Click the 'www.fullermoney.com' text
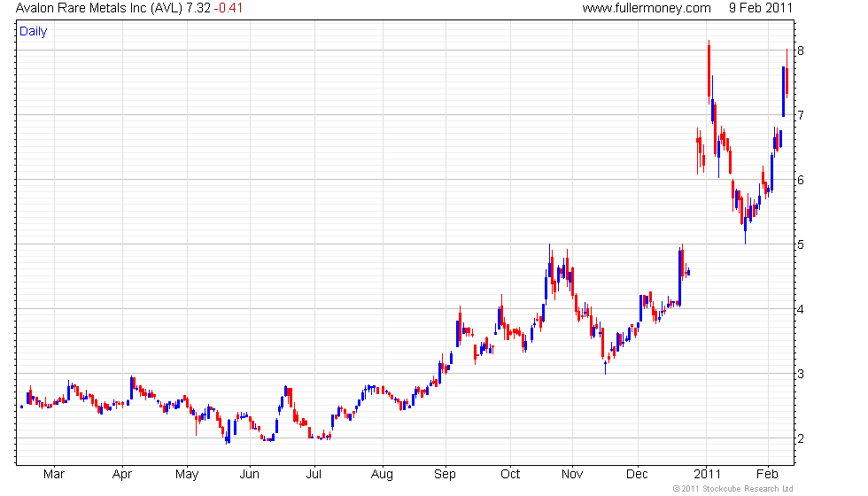Viewport: 868px width, 496px height. click(647, 8)
